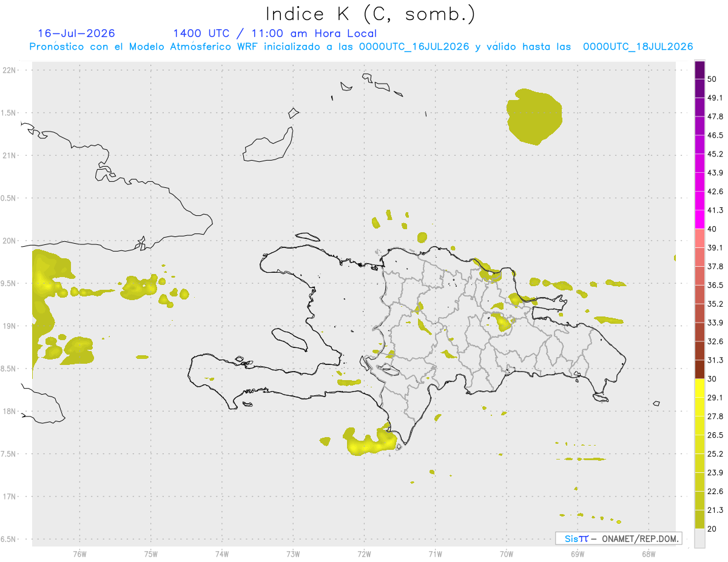This screenshot has width=728, height=562.
Task: Pick the light gray swatch below 20
Action: pos(699,538)
